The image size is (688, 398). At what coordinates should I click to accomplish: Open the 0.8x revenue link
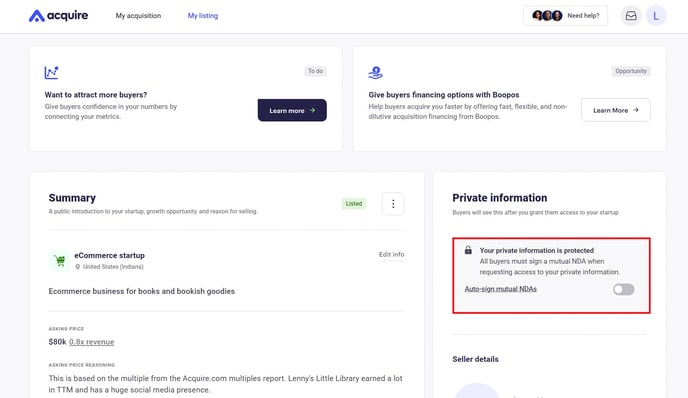91,342
